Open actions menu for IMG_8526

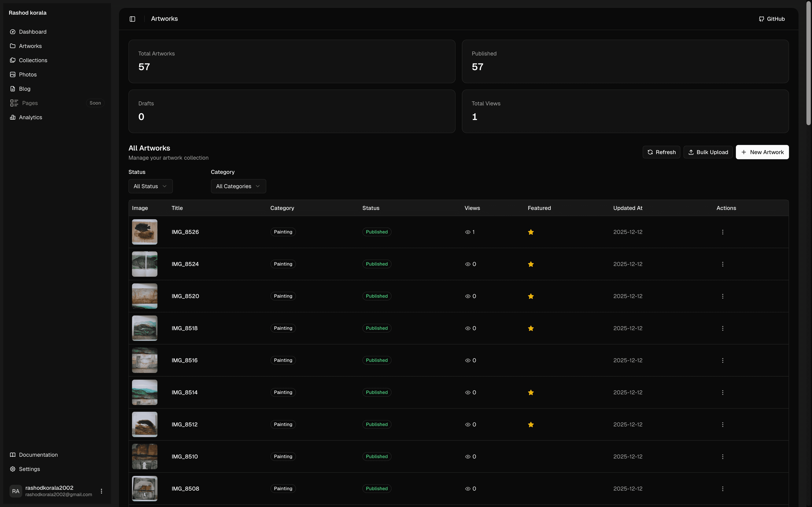[x=722, y=232]
